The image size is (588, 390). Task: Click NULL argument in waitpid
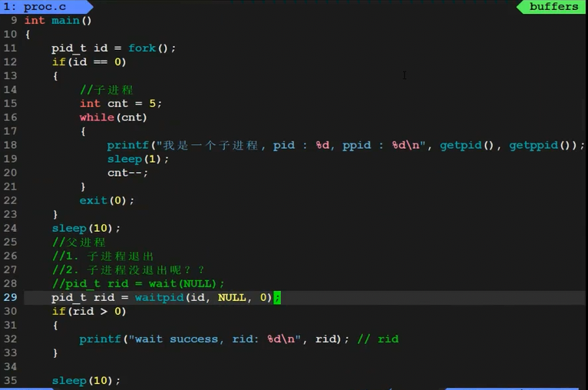point(232,298)
